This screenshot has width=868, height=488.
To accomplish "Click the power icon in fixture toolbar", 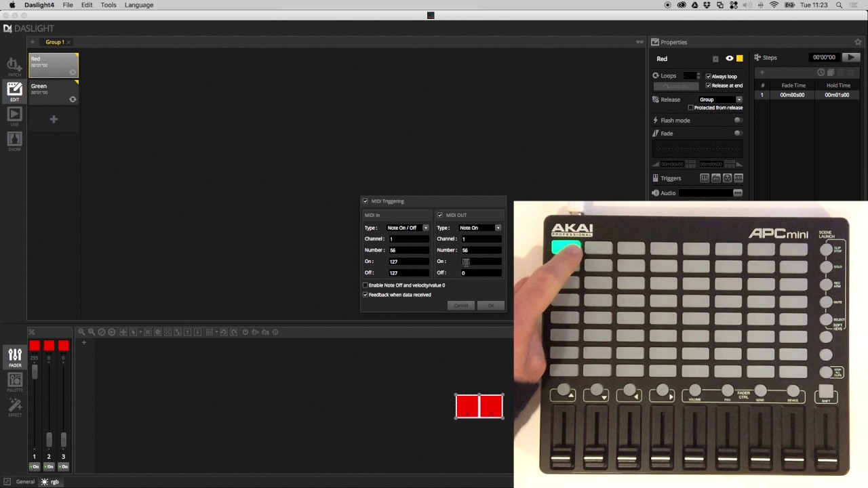I will 245,332.
